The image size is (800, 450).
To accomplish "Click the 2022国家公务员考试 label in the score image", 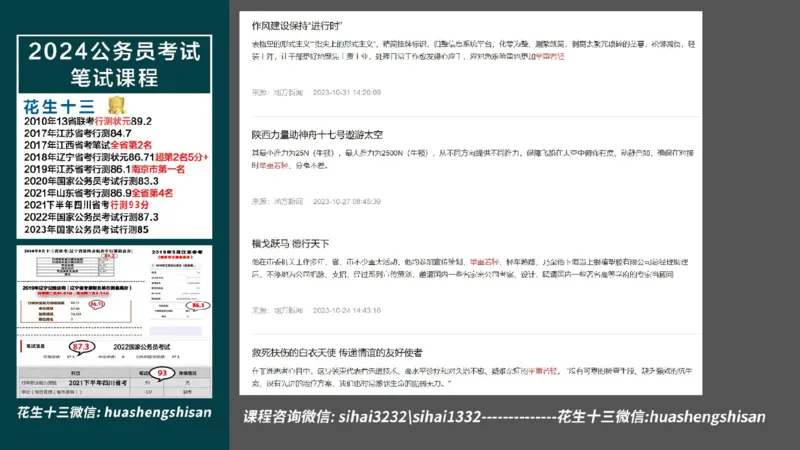I will pos(141,347).
